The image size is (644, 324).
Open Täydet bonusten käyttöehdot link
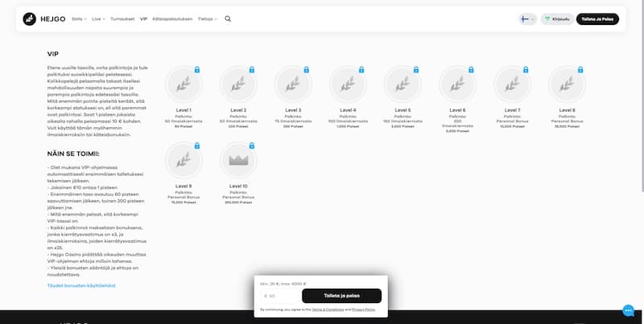tap(81, 285)
